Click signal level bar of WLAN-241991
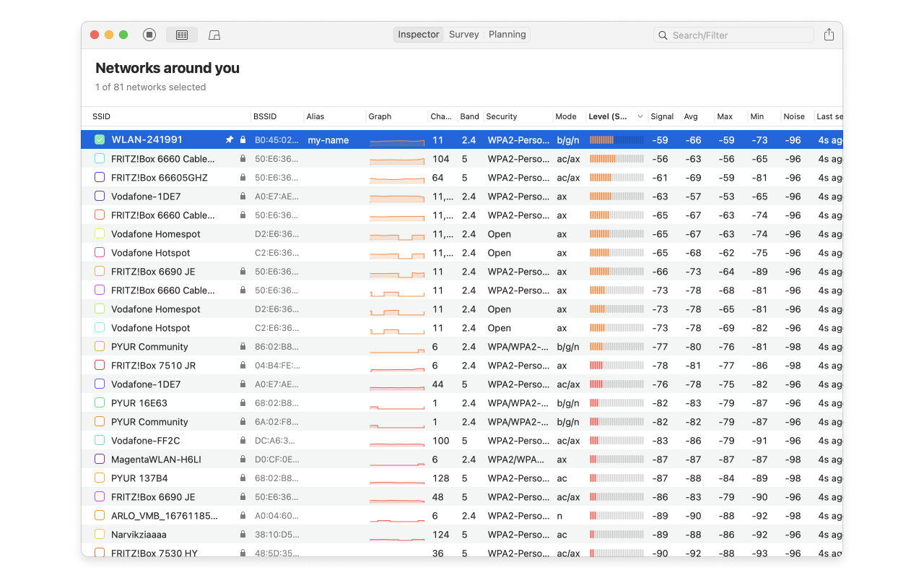The width and height of the screenshot is (924, 578). [616, 139]
